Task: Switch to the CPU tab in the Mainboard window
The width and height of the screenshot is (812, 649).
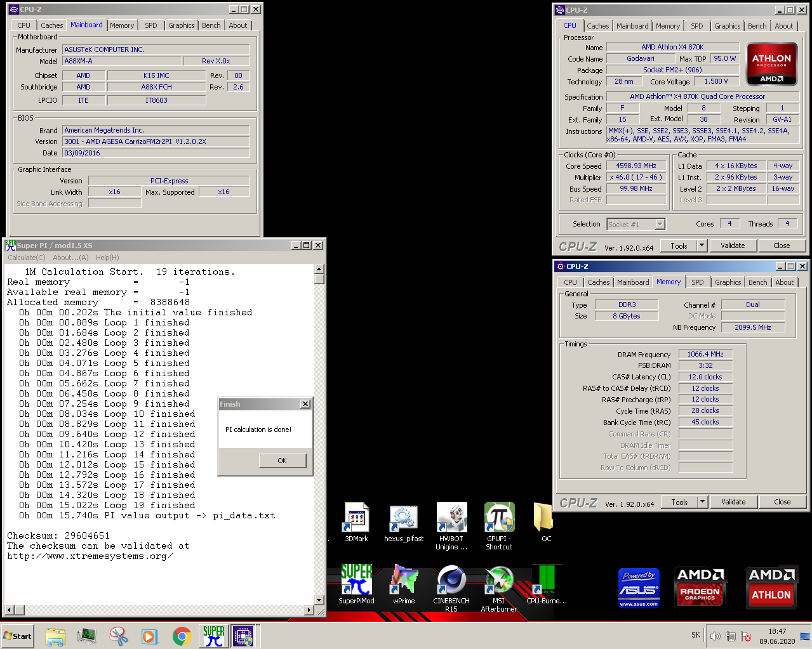Action: point(24,25)
